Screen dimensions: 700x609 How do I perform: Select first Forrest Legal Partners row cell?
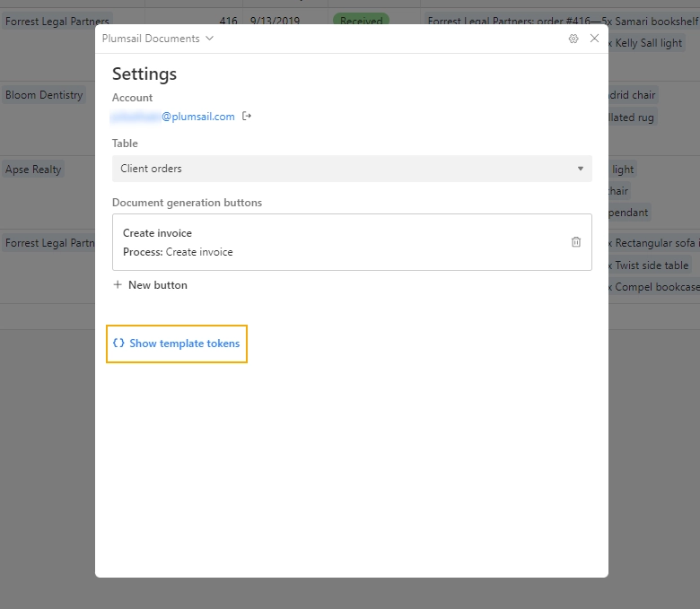[57, 21]
